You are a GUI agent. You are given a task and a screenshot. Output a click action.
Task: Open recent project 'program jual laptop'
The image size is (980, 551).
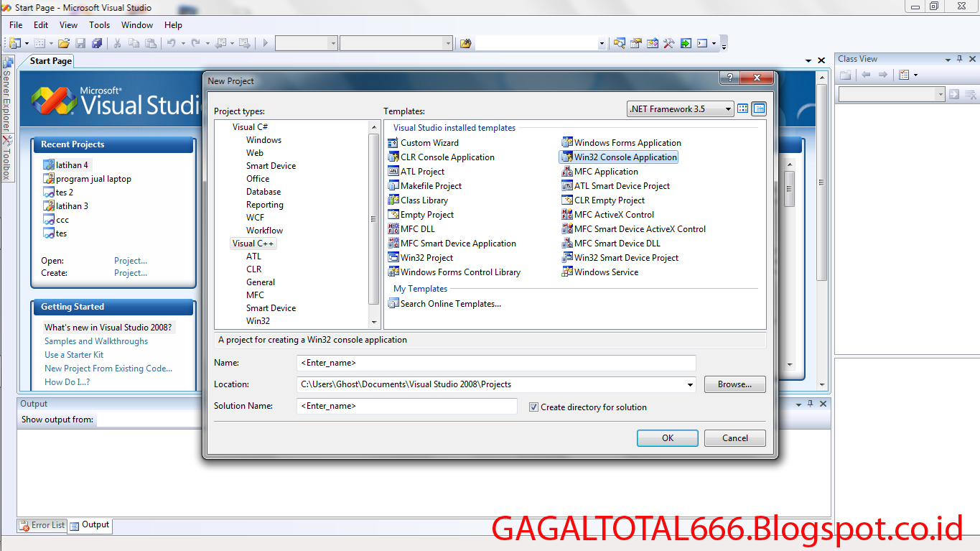94,179
